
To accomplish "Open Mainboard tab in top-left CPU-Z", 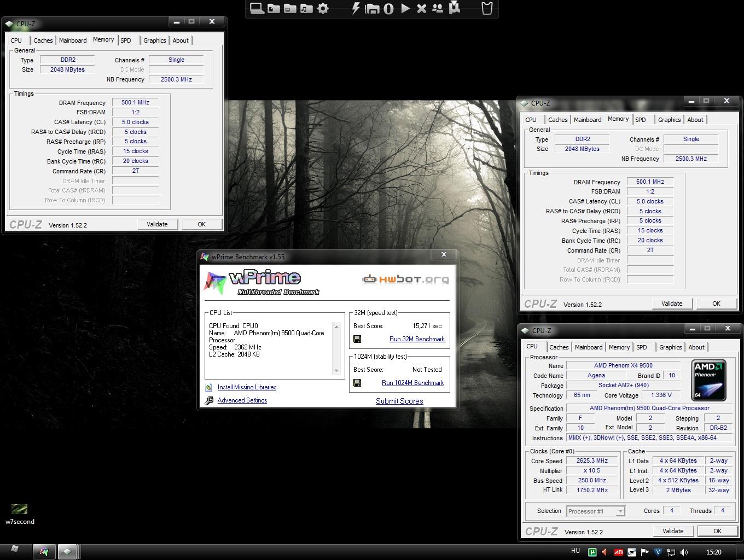I will tap(73, 40).
